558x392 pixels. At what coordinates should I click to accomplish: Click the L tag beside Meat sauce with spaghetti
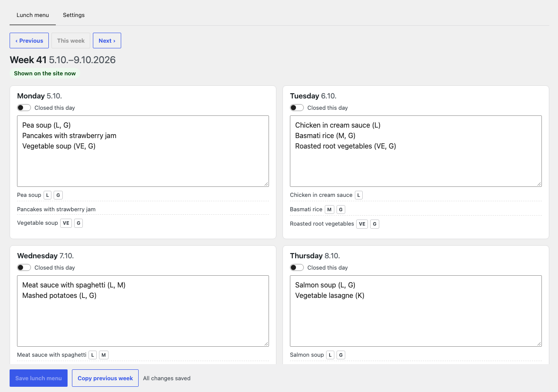click(x=93, y=355)
